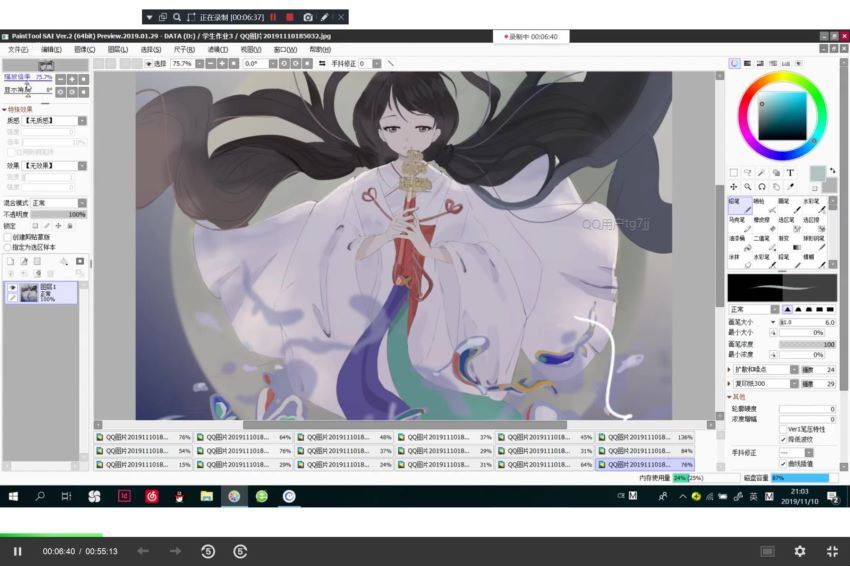Exit fullscreen in the video player
850x566 pixels.
click(x=833, y=551)
